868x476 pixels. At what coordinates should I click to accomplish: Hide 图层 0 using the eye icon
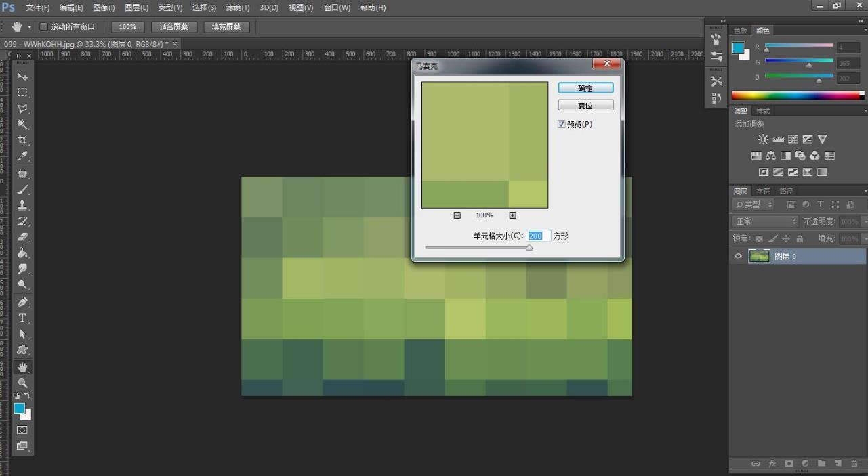point(739,257)
